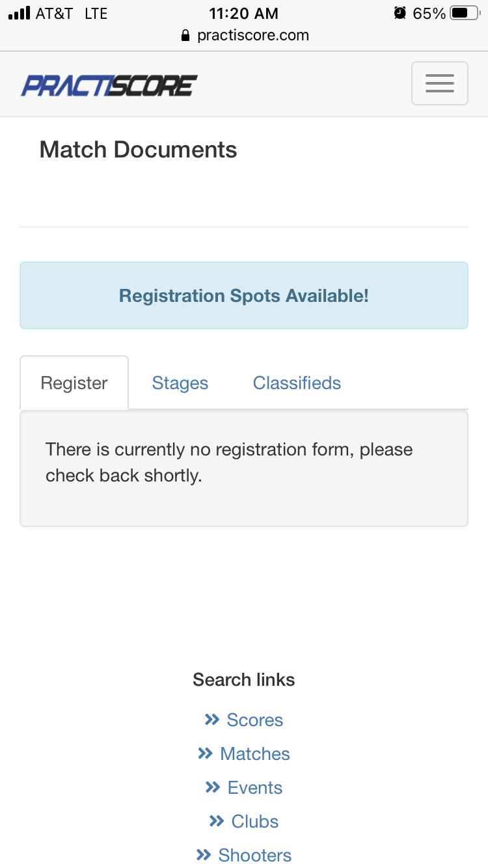Tap the lock icon in address bar
Viewport: 488px width, 868px height.
pyautogui.click(x=187, y=35)
